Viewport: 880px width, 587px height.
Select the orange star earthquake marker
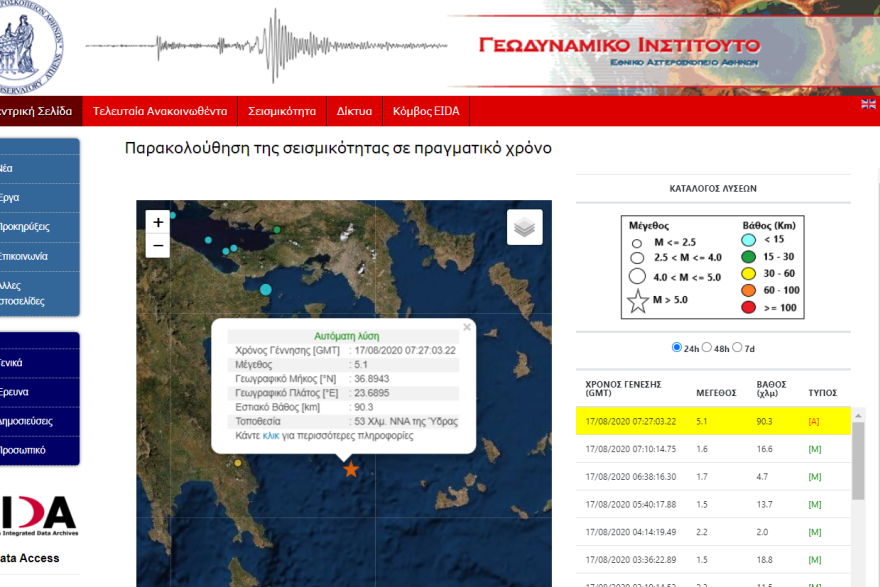351,466
